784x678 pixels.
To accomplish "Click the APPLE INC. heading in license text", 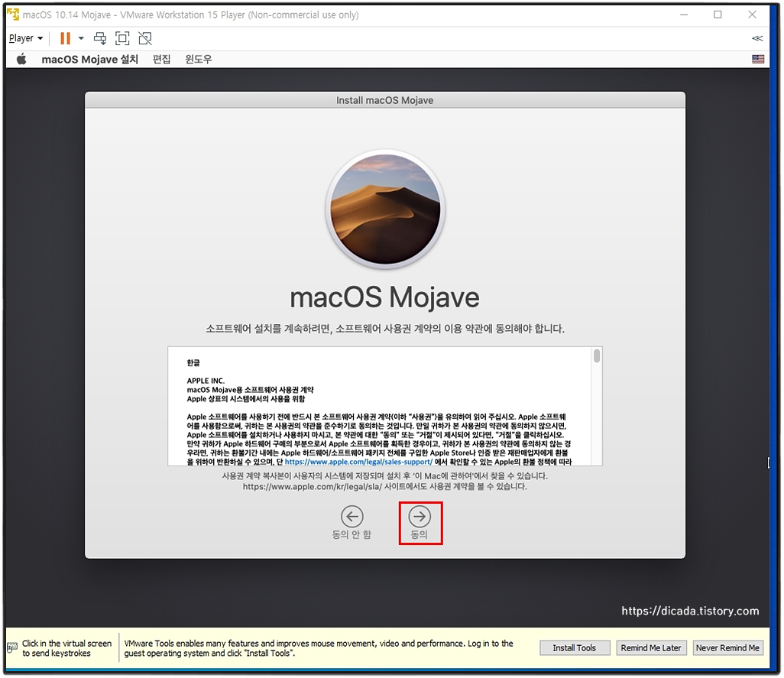I will click(206, 381).
